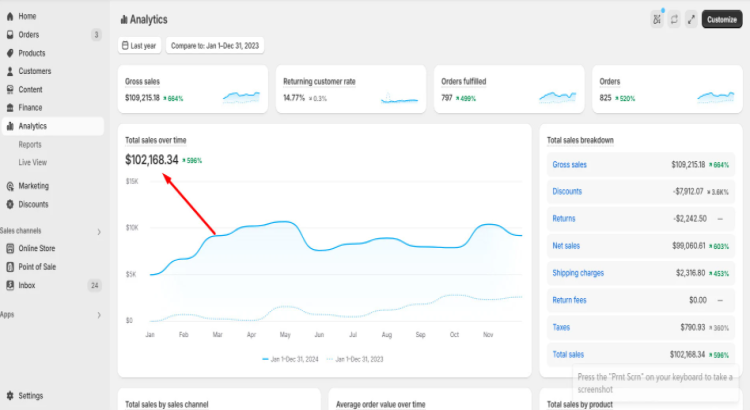Screen dimensions: 750x410
Task: Click the Analytics page title icon
Action: [124, 20]
